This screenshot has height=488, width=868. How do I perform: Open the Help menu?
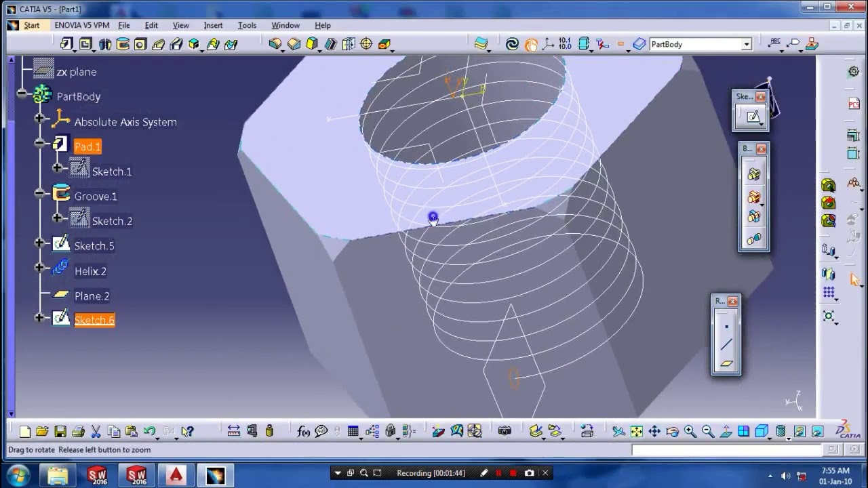323,25
